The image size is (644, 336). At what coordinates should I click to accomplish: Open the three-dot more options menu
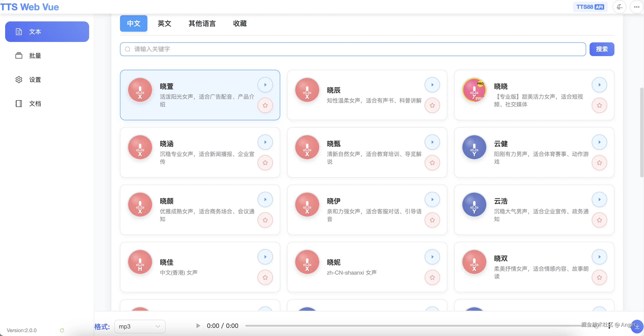click(x=636, y=7)
